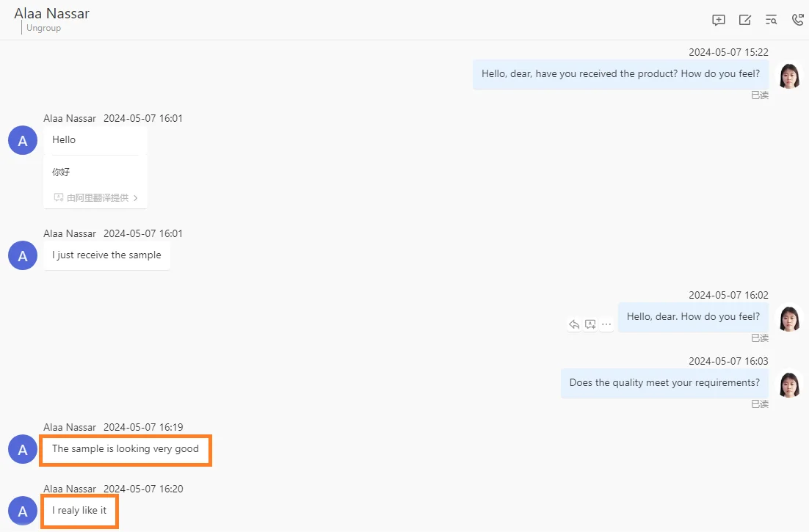Click the 'I just receive the sample' bubble
809x532 pixels.
pyautogui.click(x=106, y=255)
